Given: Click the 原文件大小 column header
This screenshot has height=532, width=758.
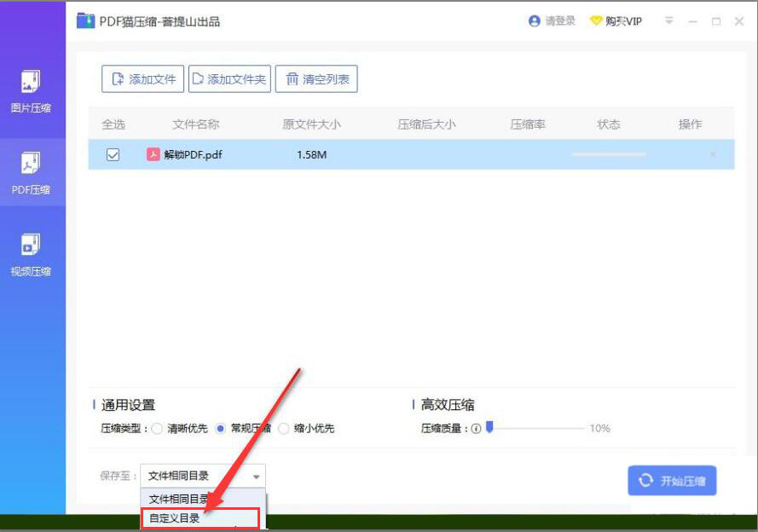Looking at the screenshot, I should 312,124.
